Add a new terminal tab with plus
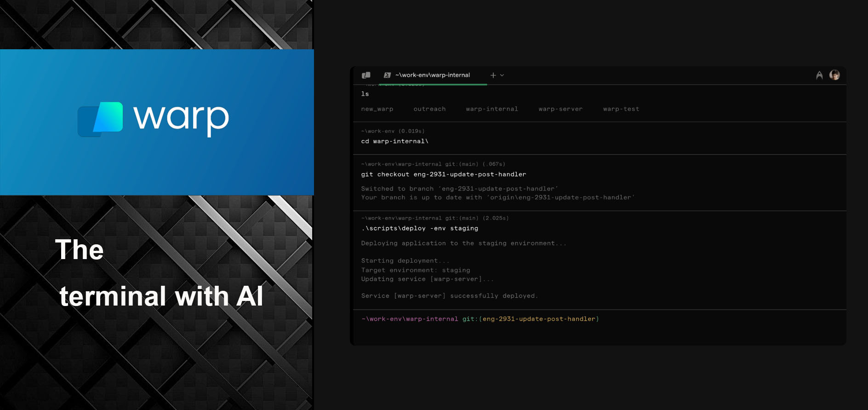The height and width of the screenshot is (410, 868). click(x=493, y=75)
